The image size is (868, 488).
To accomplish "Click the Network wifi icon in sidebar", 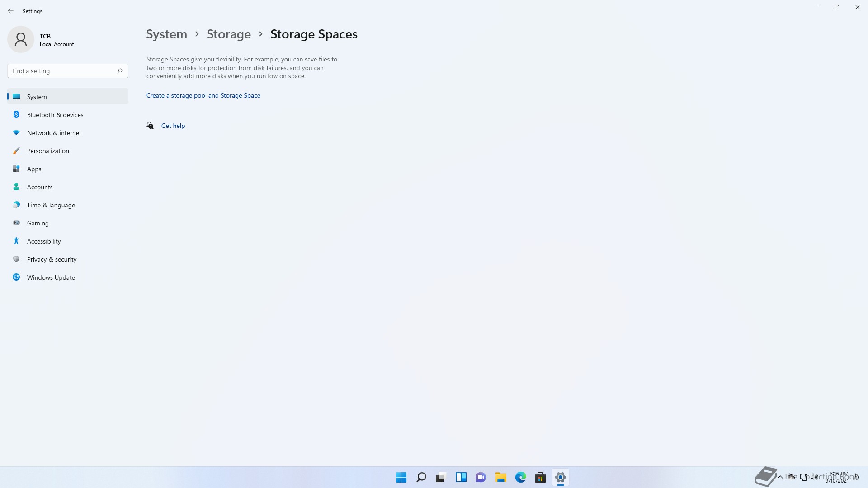I will (16, 133).
